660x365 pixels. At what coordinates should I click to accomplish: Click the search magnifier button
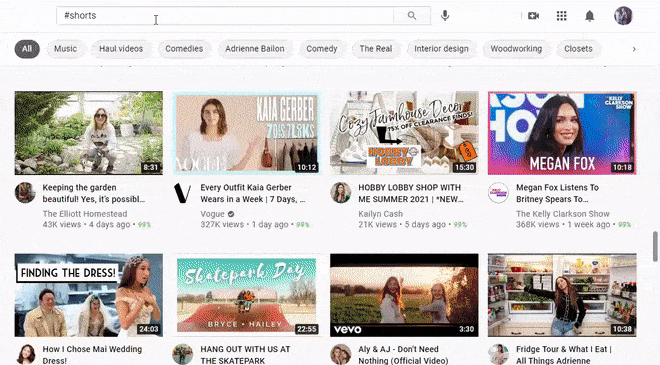point(412,16)
